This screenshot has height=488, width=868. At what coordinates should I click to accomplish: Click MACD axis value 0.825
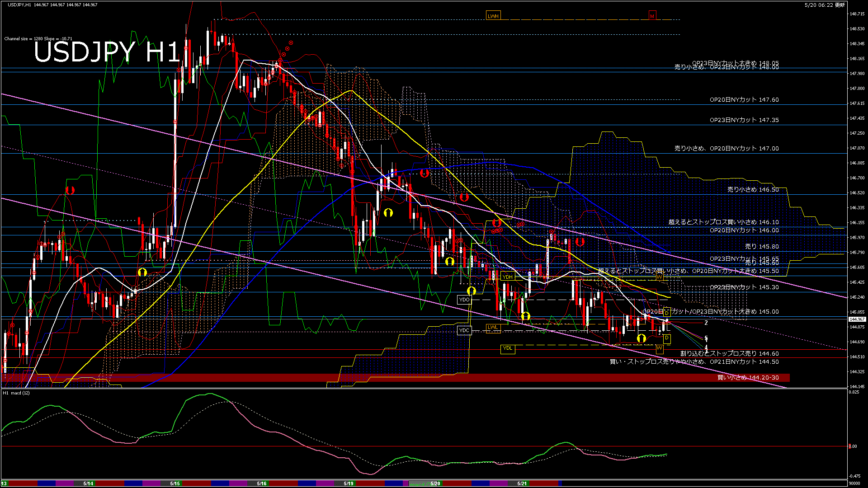[854, 392]
